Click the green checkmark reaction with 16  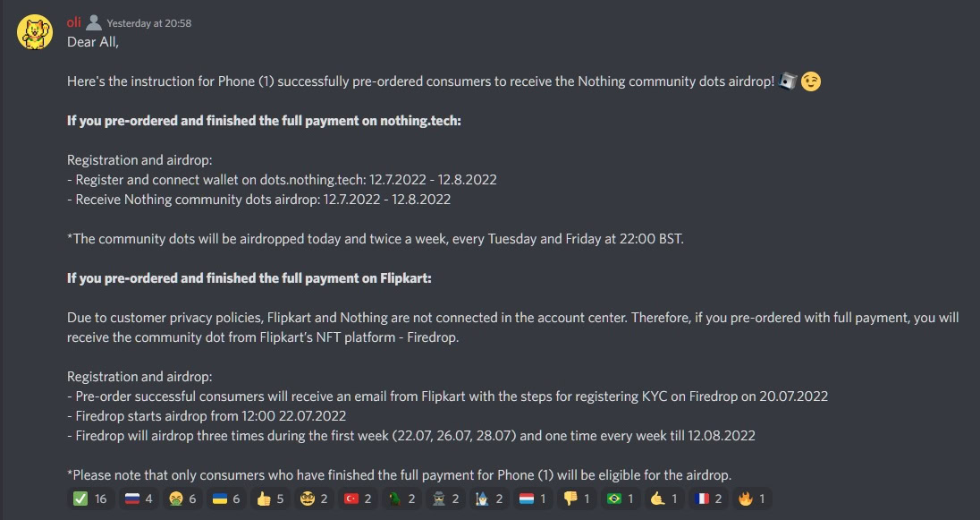click(89, 499)
